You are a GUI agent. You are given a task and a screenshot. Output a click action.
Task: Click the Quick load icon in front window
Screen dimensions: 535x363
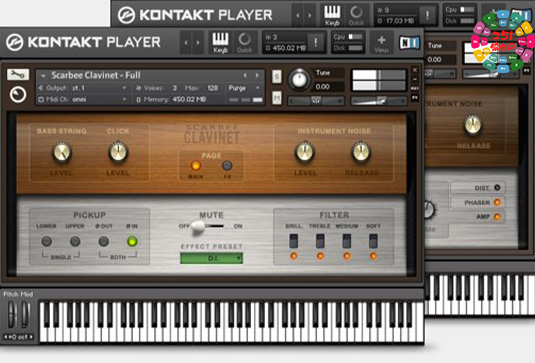244,43
